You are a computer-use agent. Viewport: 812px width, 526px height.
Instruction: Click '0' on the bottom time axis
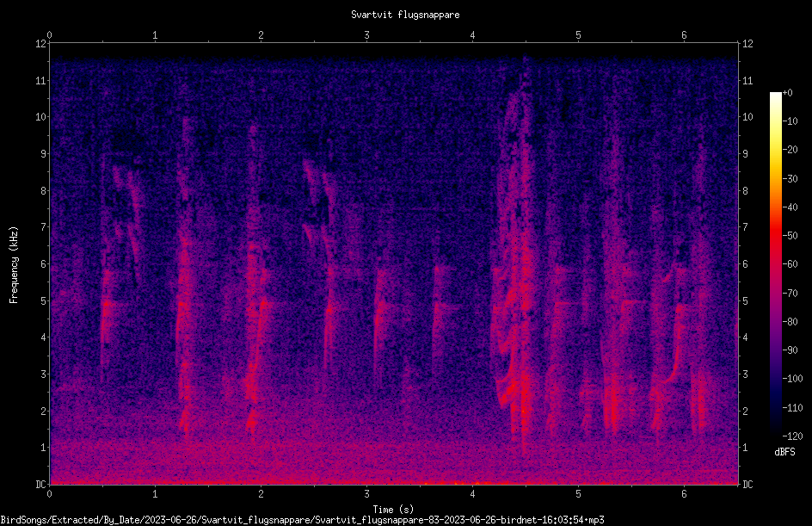(49, 494)
